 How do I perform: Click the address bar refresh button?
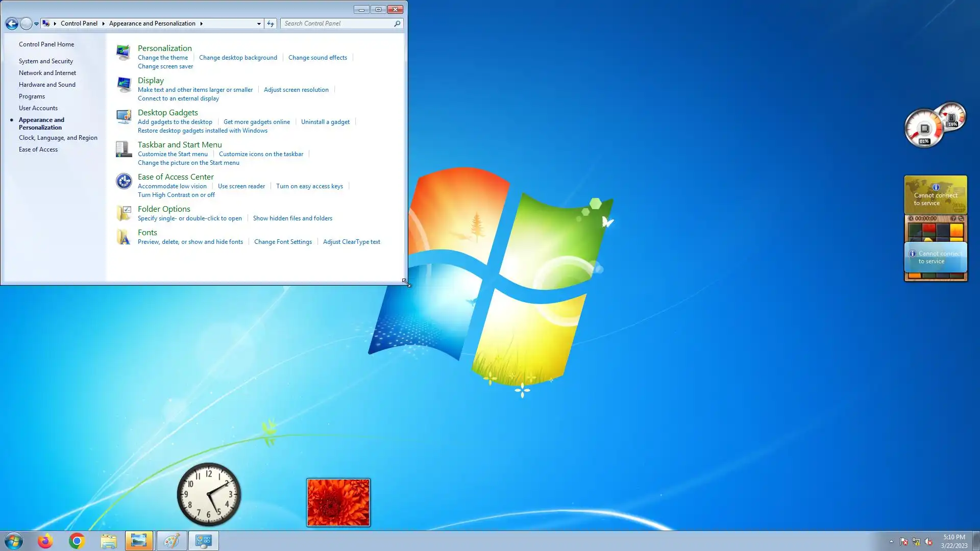pyautogui.click(x=271, y=23)
